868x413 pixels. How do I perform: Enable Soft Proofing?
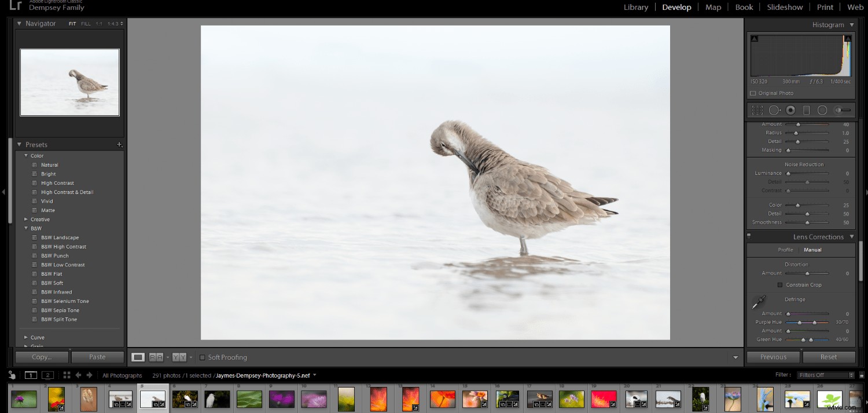[x=203, y=357]
